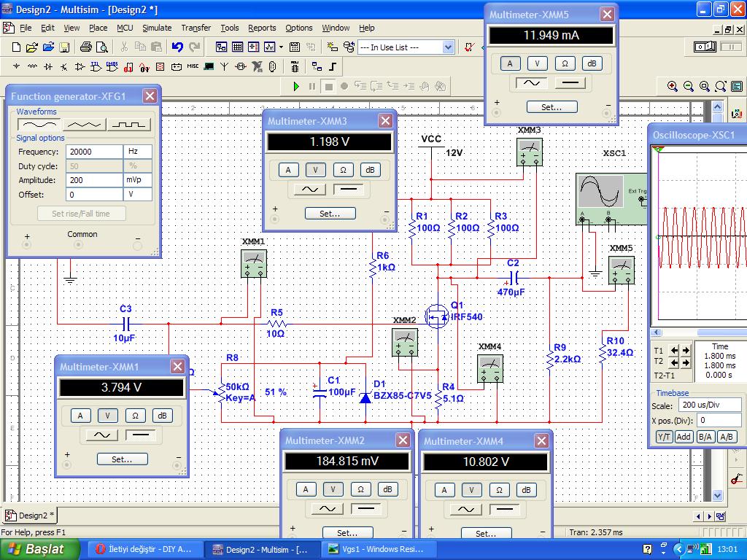Screen dimensions: 747x560
Task: Enable dB mode on Multimeter-XMM1
Action: 162,416
